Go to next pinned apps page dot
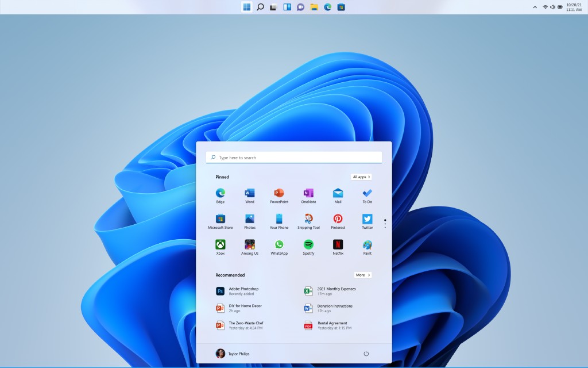The width and height of the screenshot is (588, 368). click(x=385, y=224)
